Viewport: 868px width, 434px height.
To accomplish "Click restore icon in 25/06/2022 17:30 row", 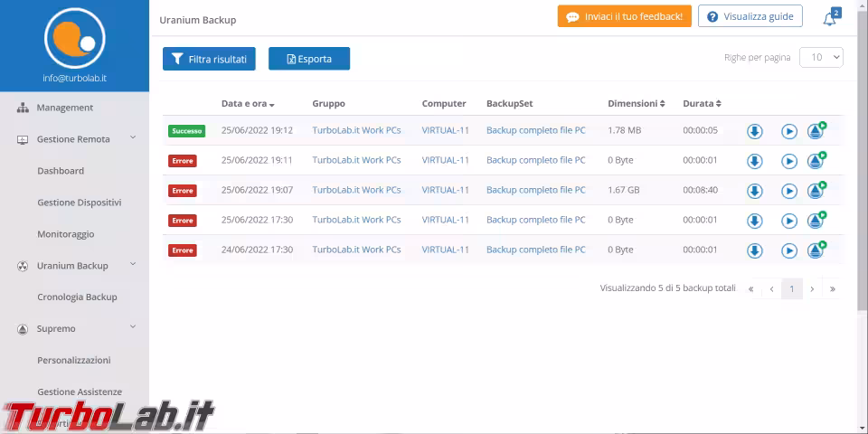I will (816, 222).
